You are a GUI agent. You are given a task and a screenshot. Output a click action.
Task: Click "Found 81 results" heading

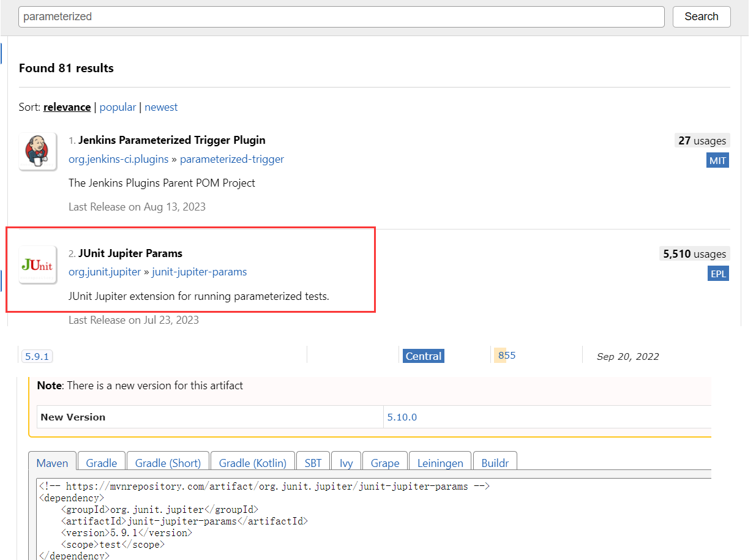tap(66, 68)
